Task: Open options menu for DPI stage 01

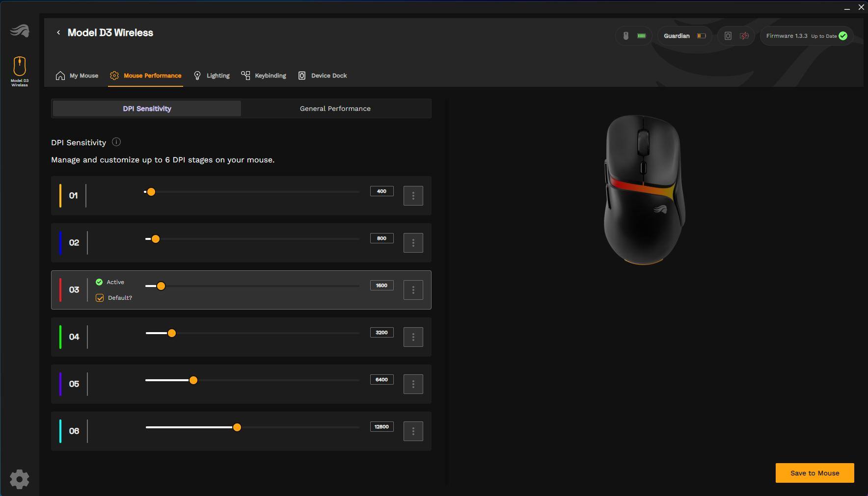Action: [413, 196]
